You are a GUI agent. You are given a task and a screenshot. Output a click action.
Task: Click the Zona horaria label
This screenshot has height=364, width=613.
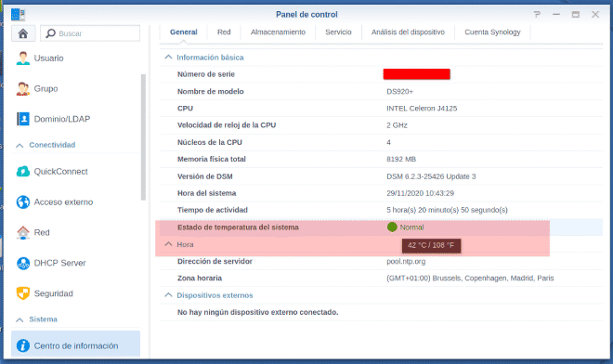(200, 278)
